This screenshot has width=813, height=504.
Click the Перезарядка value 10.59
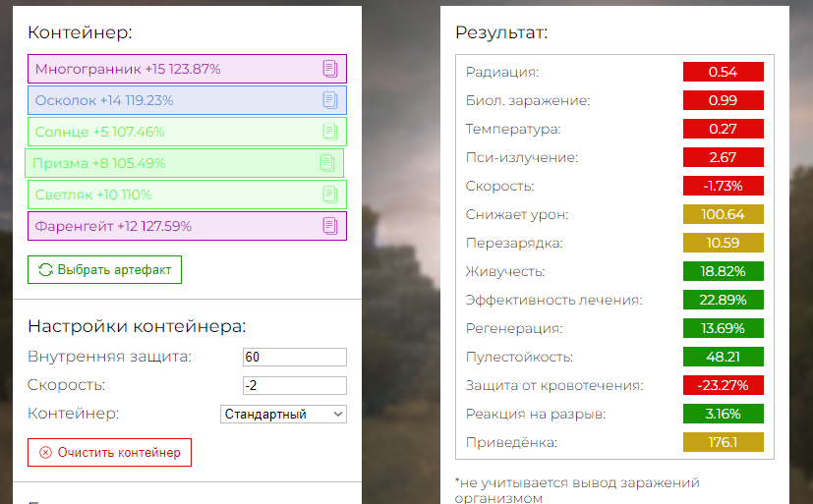tap(724, 243)
